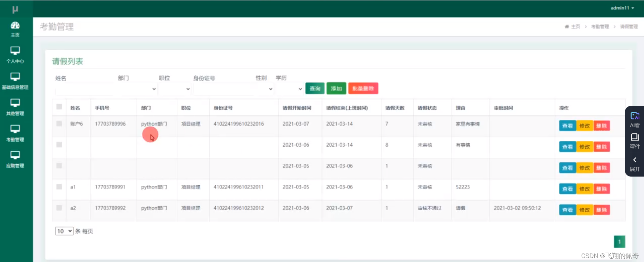Click 查看 for the 有事情 row

click(x=567, y=147)
